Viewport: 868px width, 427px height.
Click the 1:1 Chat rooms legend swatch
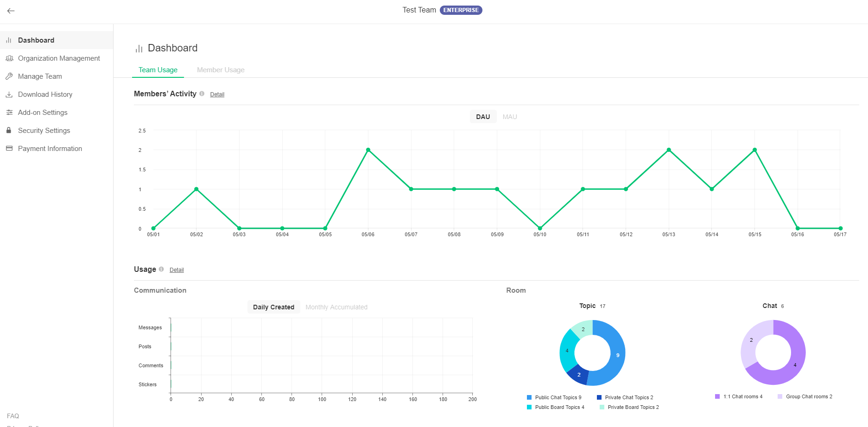717,396
